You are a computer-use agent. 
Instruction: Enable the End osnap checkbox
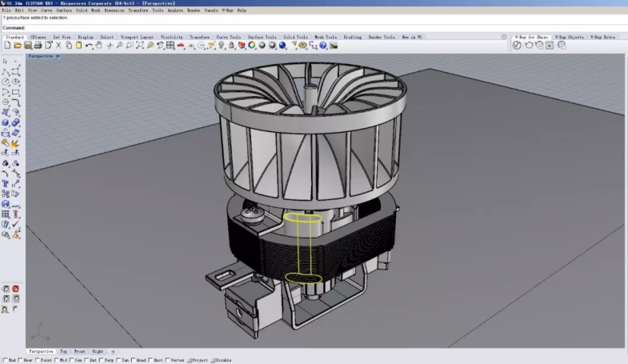5,360
